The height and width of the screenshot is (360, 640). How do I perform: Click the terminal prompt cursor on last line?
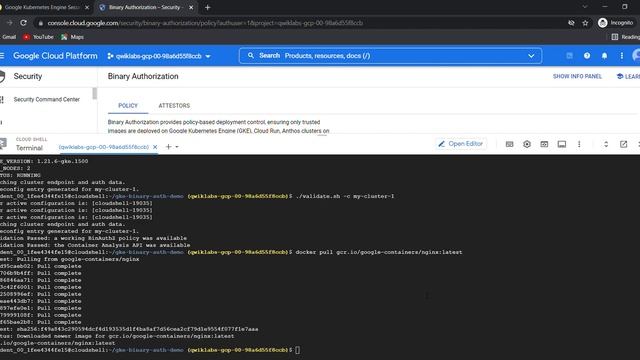[298, 350]
